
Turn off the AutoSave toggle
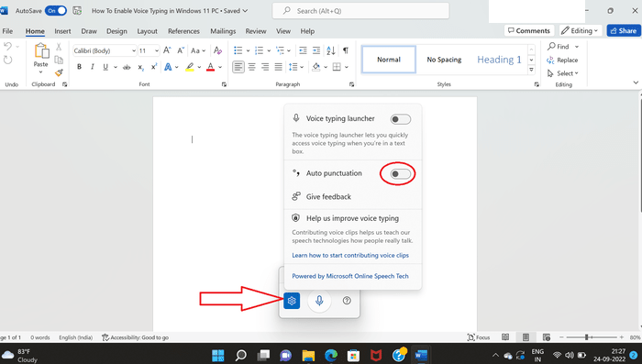tap(56, 11)
